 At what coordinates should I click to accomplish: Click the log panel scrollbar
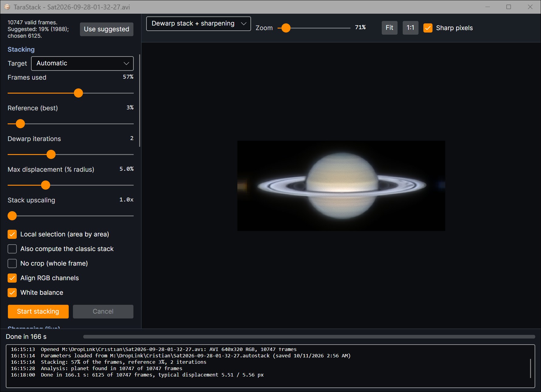coord(530,368)
